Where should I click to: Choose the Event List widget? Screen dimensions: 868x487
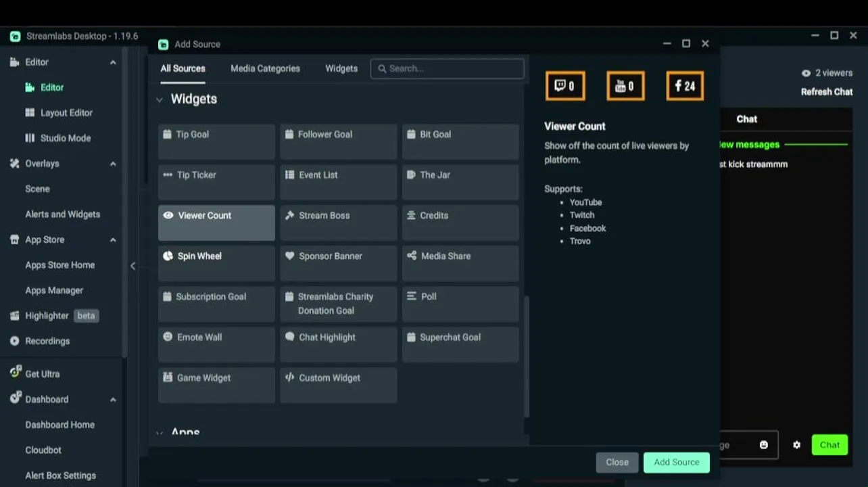click(338, 182)
